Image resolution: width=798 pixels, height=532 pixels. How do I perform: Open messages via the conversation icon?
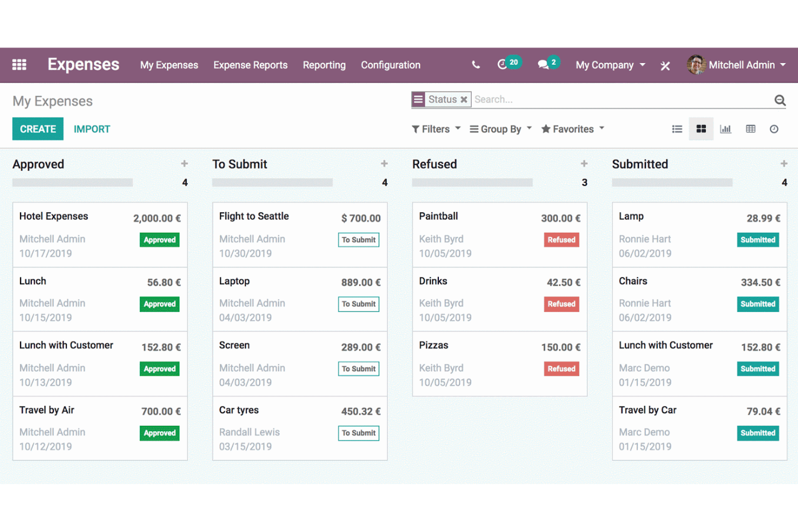tap(544, 65)
